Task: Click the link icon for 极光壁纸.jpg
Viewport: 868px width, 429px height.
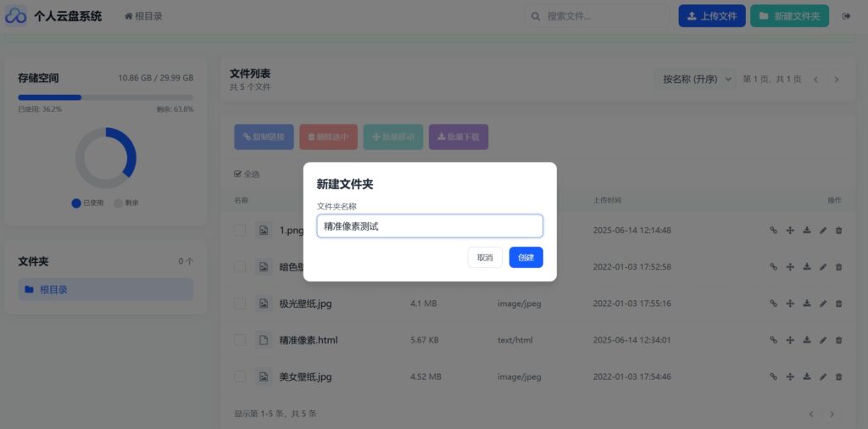Action: 773,304
